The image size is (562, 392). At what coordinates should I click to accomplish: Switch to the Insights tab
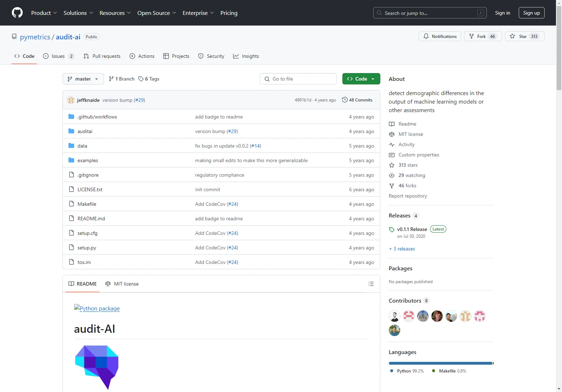tap(246, 56)
